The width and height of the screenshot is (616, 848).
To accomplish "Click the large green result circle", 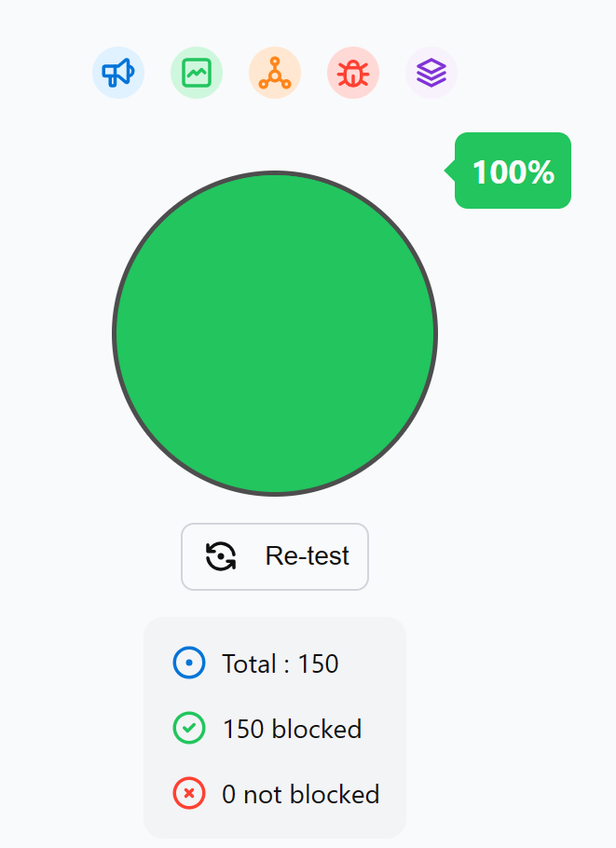I will (x=275, y=333).
